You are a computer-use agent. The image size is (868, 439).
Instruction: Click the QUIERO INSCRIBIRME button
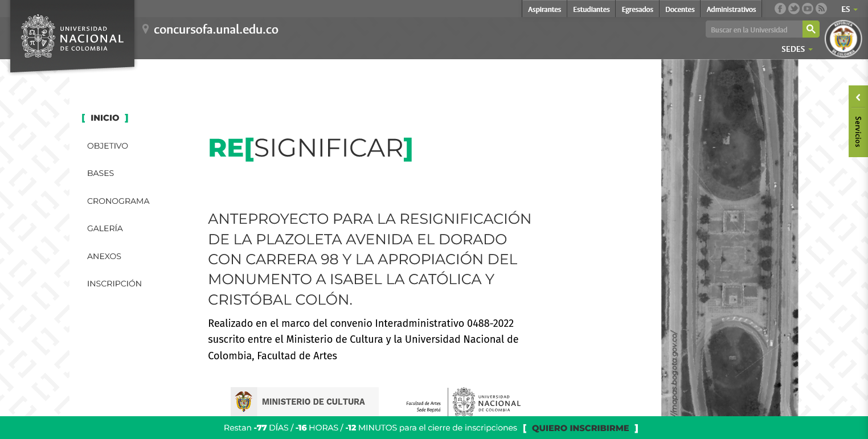pyautogui.click(x=580, y=428)
